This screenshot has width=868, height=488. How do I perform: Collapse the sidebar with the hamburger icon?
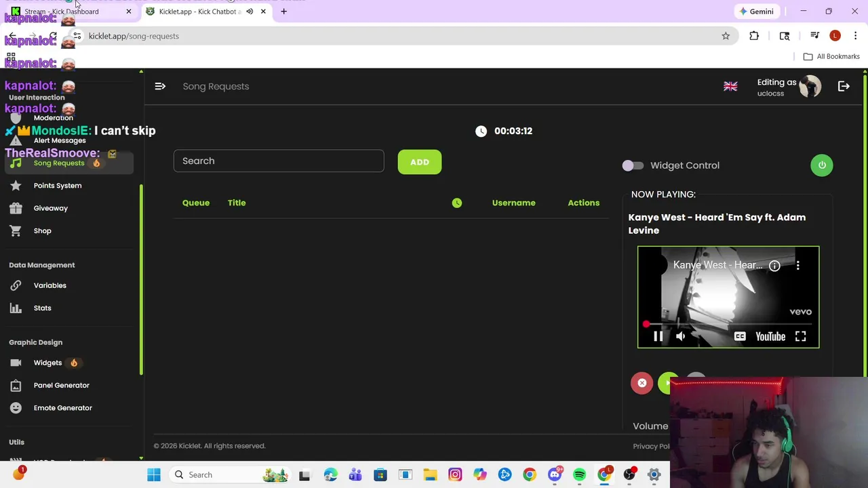[x=160, y=86]
